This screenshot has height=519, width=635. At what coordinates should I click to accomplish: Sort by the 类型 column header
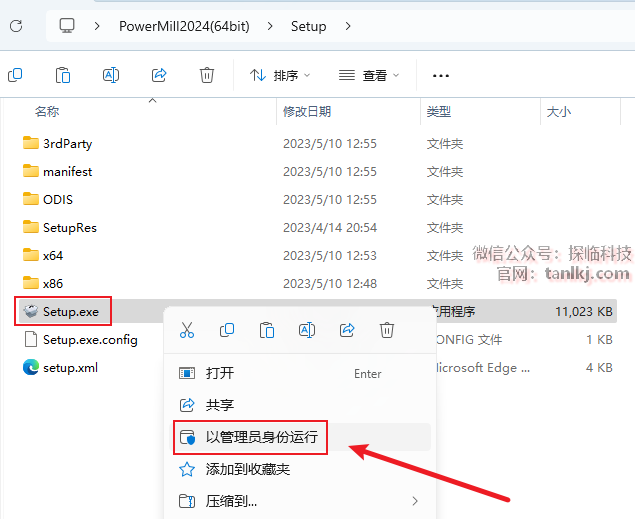coord(439,111)
